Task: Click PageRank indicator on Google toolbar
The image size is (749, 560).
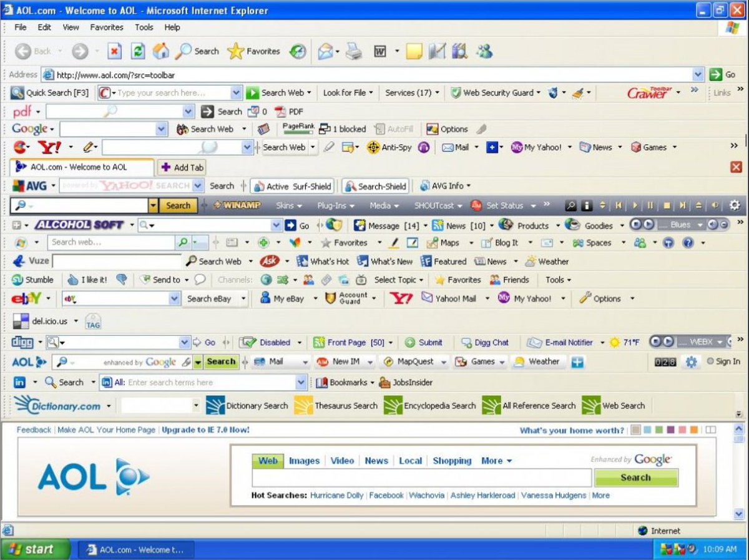Action: click(x=298, y=129)
